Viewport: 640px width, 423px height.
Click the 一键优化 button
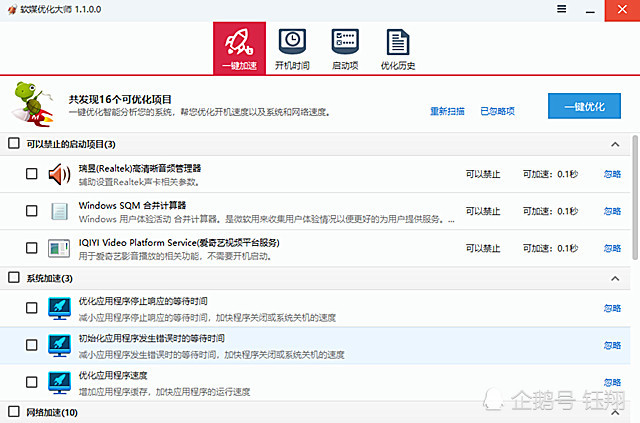(584, 106)
